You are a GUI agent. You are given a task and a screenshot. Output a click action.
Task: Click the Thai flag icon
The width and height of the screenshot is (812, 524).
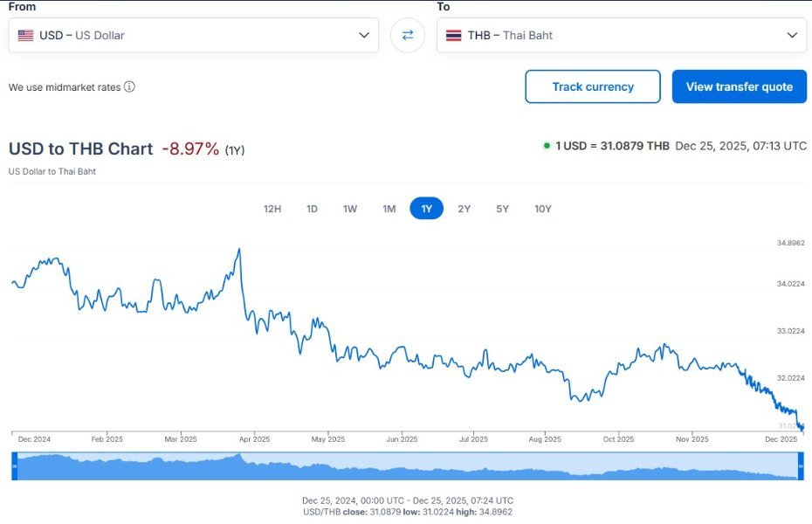(x=453, y=36)
